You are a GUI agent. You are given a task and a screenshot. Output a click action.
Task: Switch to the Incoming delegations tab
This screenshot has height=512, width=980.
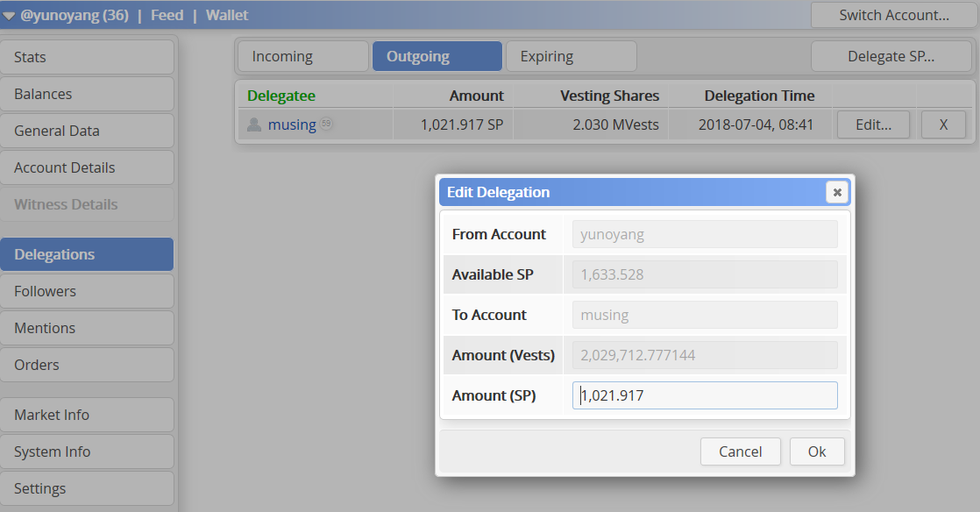302,56
